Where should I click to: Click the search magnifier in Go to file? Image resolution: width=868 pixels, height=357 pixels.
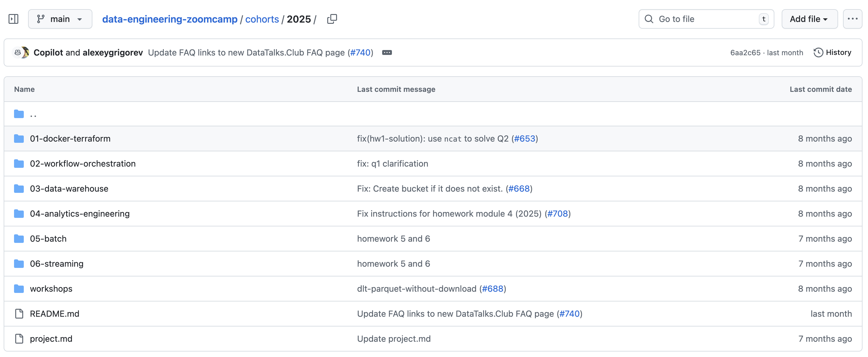(x=649, y=19)
